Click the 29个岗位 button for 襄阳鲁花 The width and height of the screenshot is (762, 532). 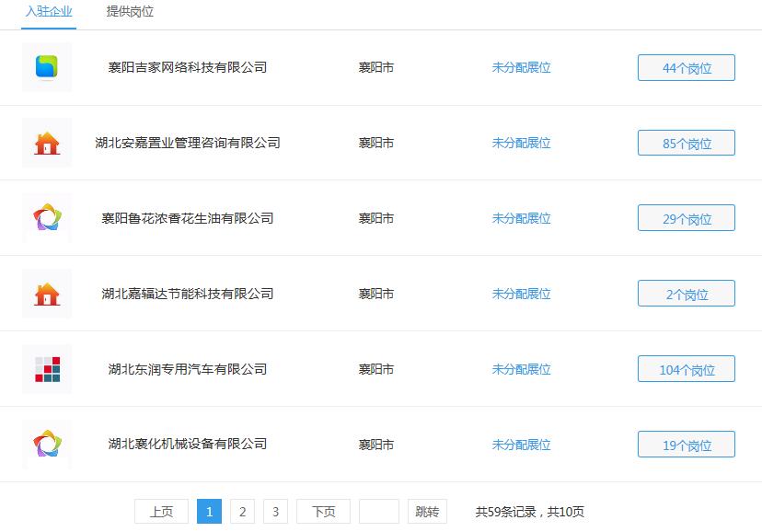click(x=686, y=218)
